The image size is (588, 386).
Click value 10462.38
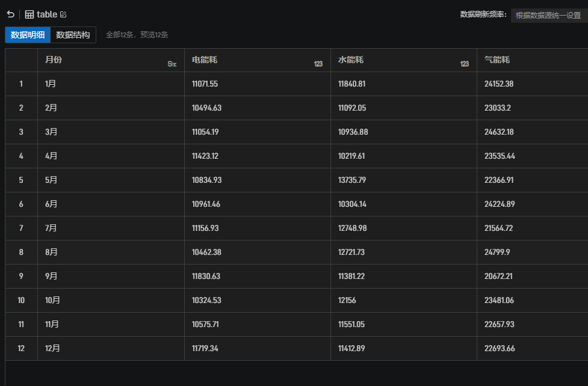point(206,252)
